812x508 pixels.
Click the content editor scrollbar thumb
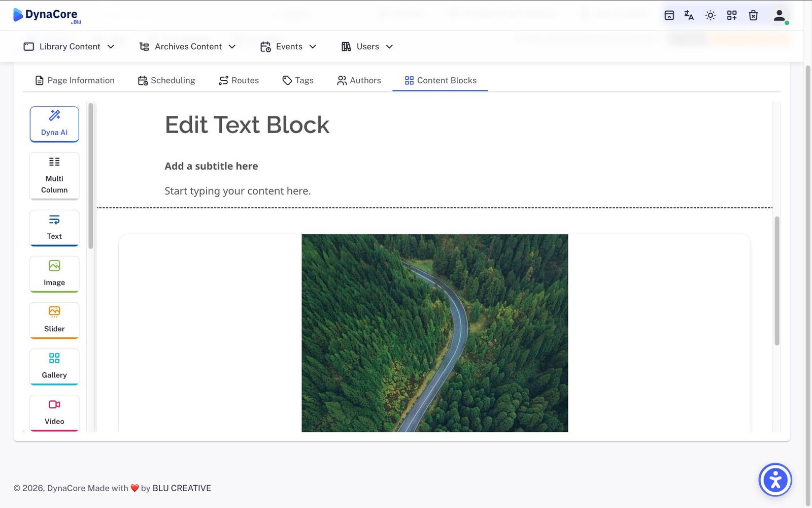pyautogui.click(x=776, y=281)
